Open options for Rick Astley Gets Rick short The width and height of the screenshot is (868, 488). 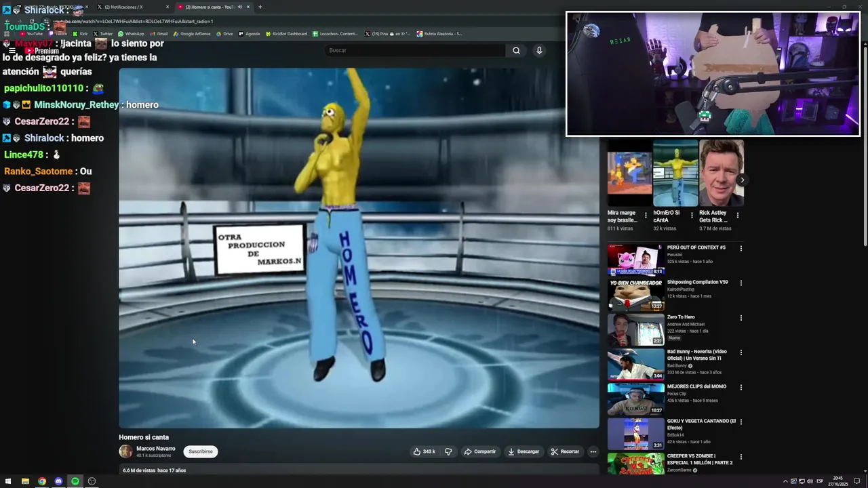[738, 216]
